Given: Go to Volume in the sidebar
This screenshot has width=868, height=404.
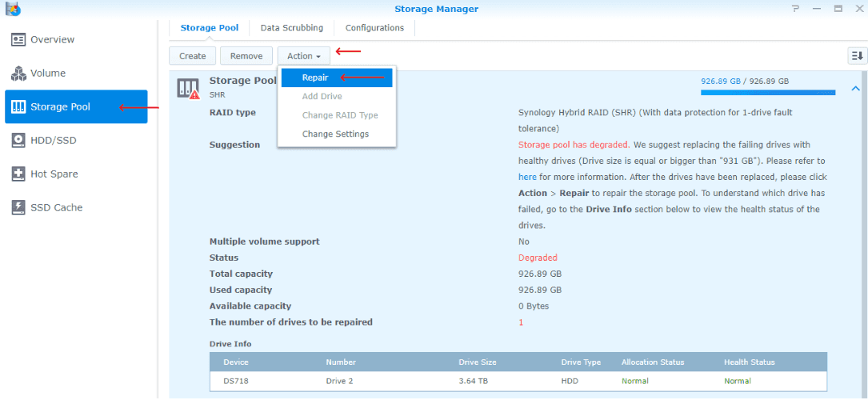Looking at the screenshot, I should (x=76, y=73).
